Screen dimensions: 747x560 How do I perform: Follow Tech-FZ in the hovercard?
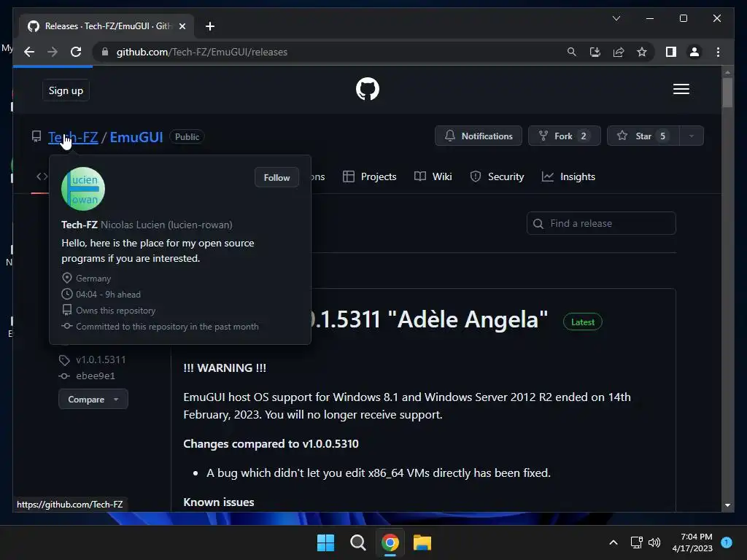click(x=276, y=178)
